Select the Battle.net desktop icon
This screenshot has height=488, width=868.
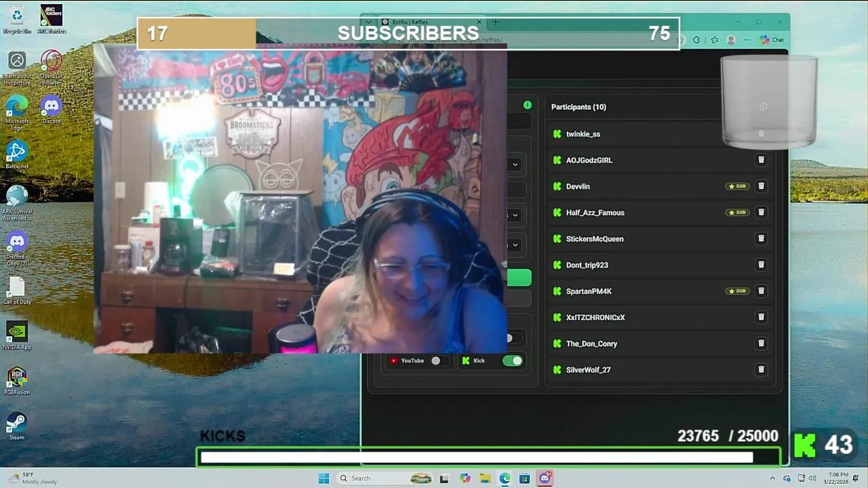click(x=17, y=155)
